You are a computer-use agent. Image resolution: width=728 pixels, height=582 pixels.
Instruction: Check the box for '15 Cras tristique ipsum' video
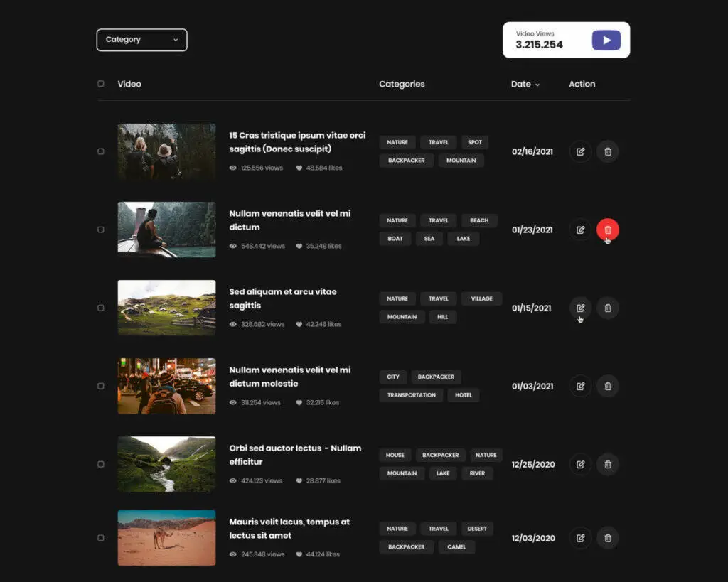(101, 151)
